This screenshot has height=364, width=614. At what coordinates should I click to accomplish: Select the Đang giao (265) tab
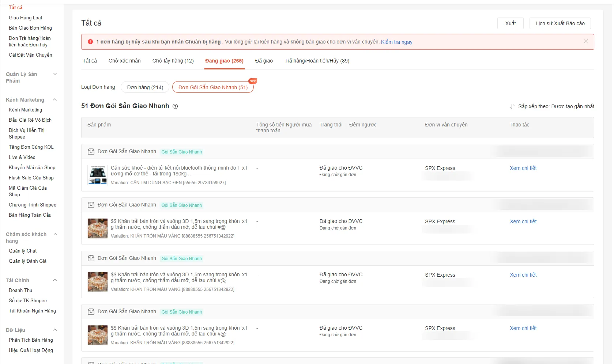[225, 61]
